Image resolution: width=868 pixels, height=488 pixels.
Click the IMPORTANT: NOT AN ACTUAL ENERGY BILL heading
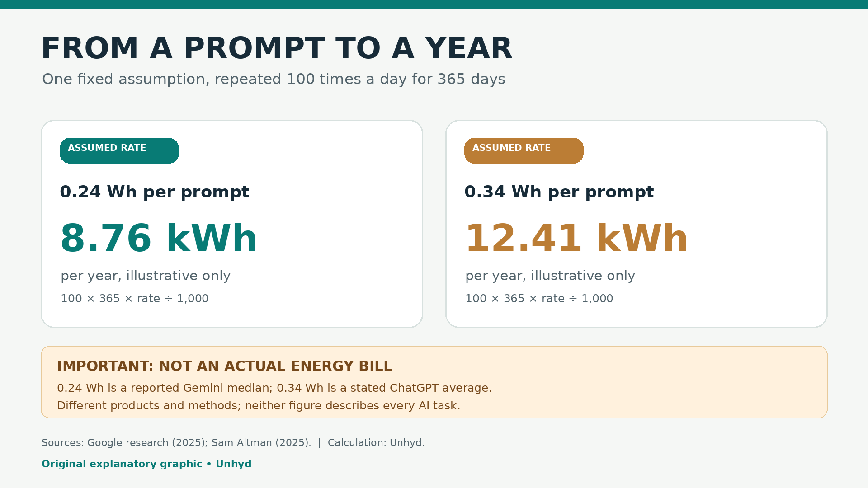[225, 366]
